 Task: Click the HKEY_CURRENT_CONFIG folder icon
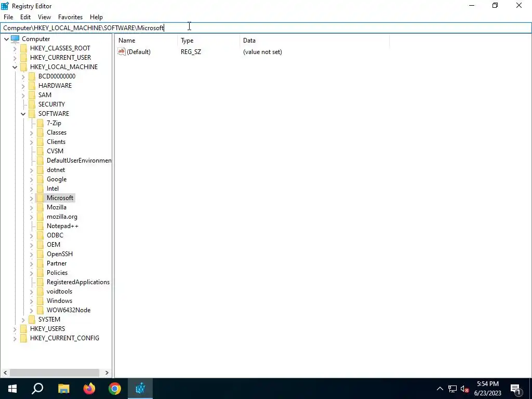pyautogui.click(x=23, y=338)
